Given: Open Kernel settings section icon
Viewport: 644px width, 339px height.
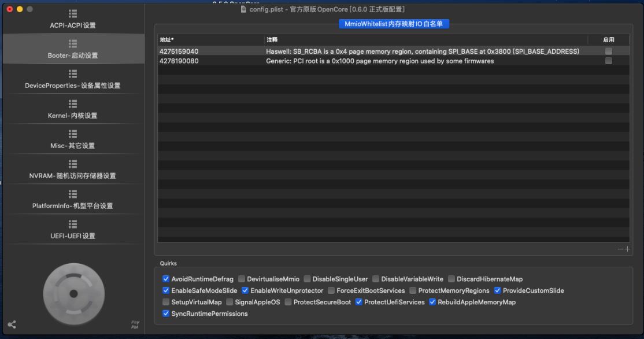Looking at the screenshot, I should [x=73, y=104].
